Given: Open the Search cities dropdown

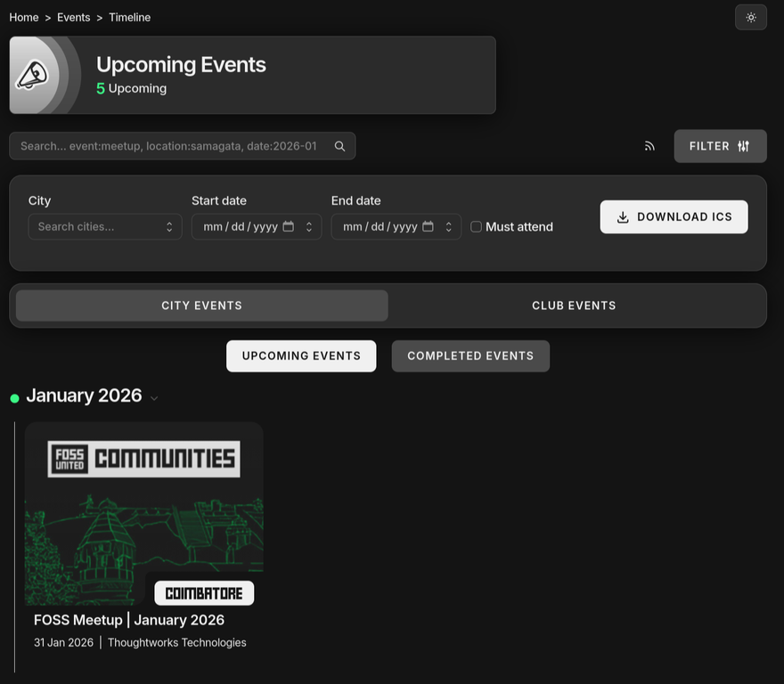Looking at the screenshot, I should point(104,226).
